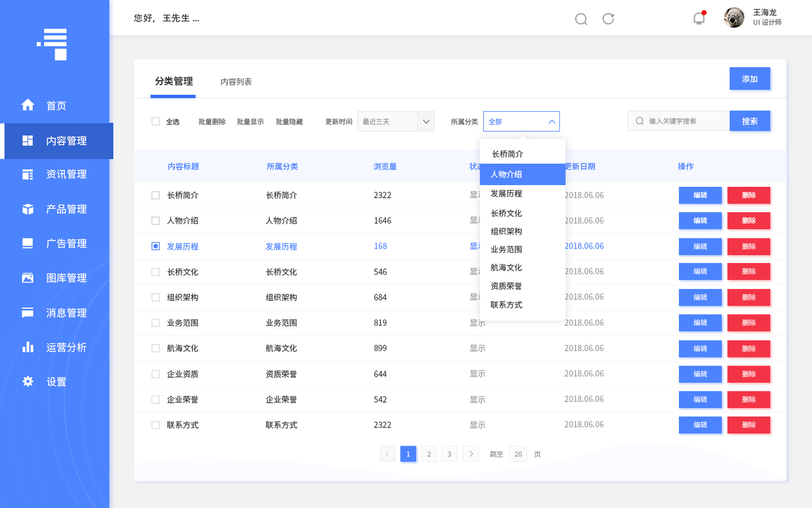The height and width of the screenshot is (508, 812).
Task: Click the 浏览量 column header
Action: [x=385, y=167]
